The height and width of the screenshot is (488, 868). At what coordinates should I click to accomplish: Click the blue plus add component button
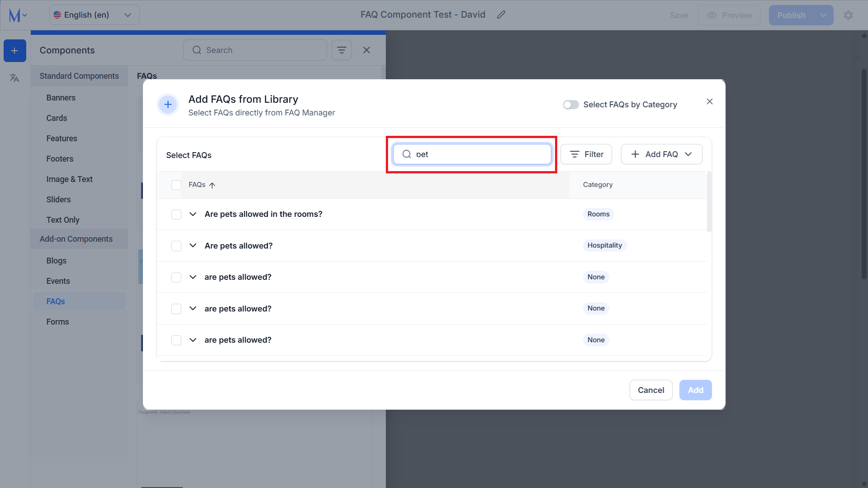(14, 51)
